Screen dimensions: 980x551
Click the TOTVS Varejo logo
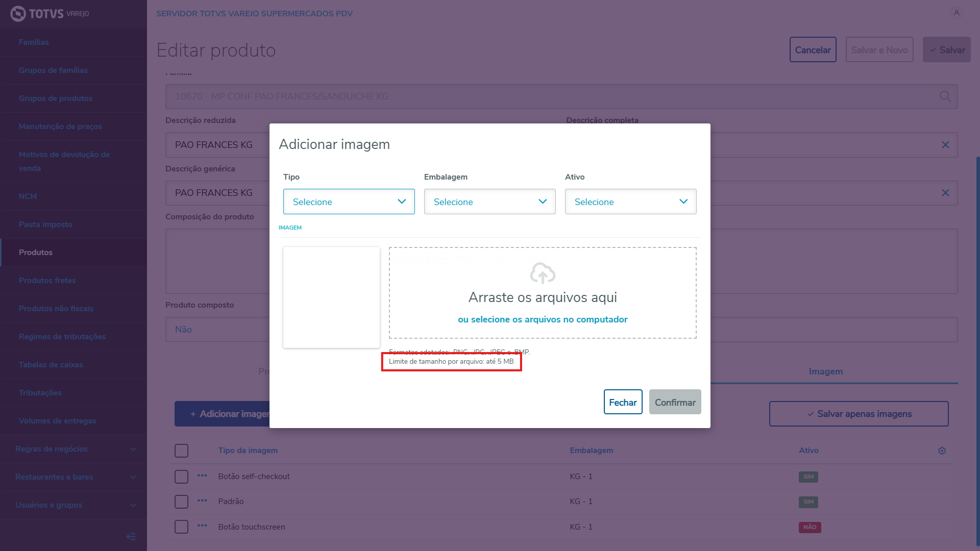[x=50, y=14]
